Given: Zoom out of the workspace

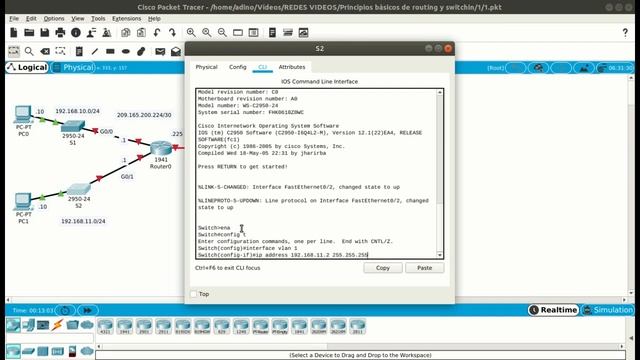Looking at the screenshot, I should 222,33.
